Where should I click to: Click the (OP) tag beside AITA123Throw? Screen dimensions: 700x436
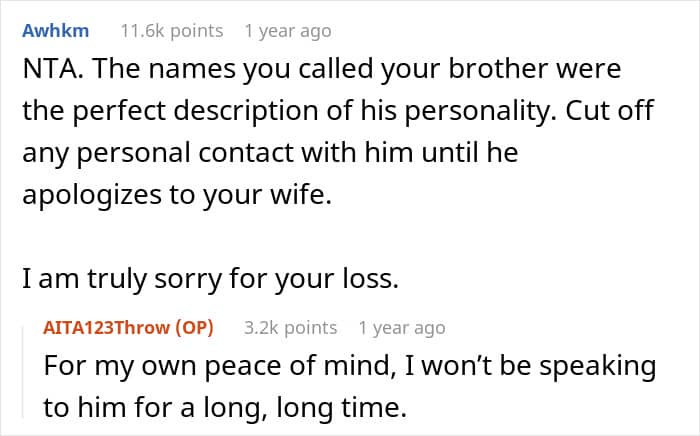tap(193, 327)
